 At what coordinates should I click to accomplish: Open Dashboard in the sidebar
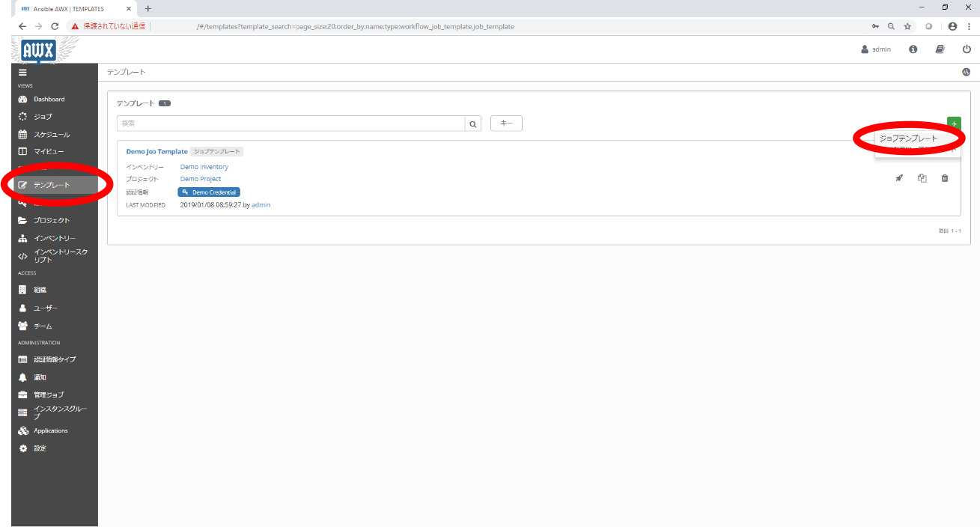(x=49, y=99)
